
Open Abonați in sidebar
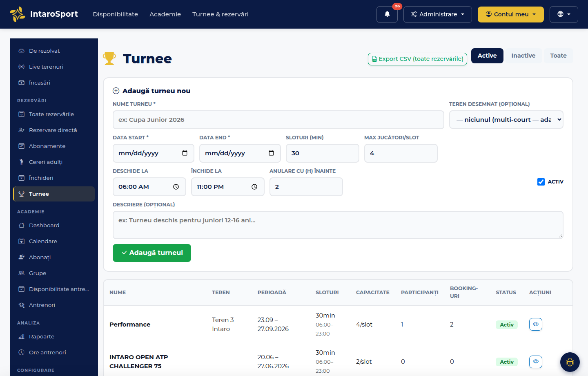54,257
